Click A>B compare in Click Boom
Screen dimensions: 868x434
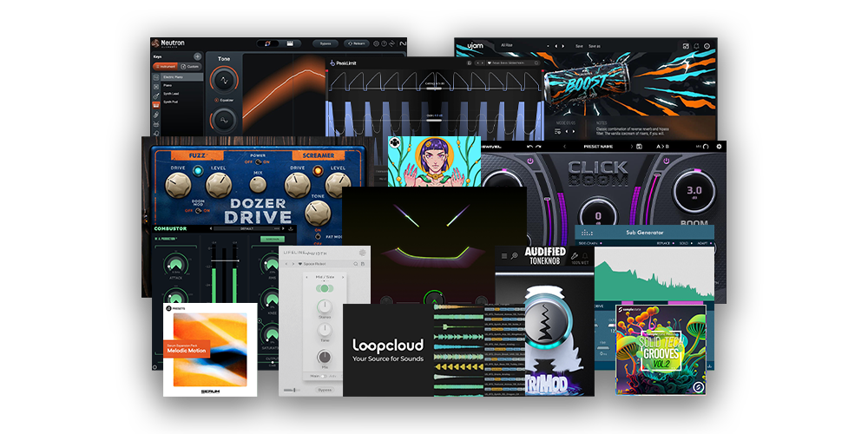[x=662, y=147]
